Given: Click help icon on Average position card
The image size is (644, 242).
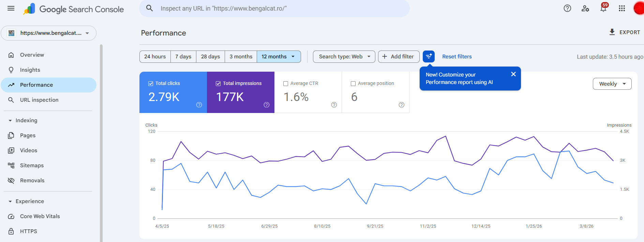Looking at the screenshot, I should tap(402, 105).
